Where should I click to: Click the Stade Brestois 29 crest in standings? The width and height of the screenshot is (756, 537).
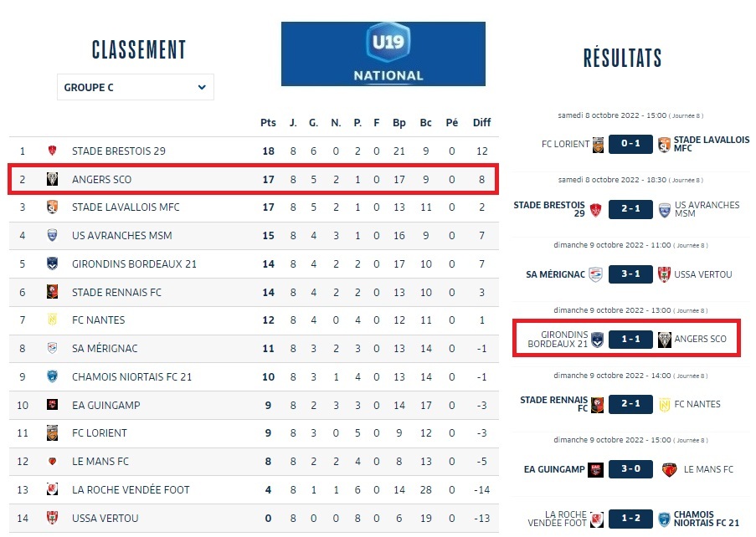pyautogui.click(x=52, y=151)
